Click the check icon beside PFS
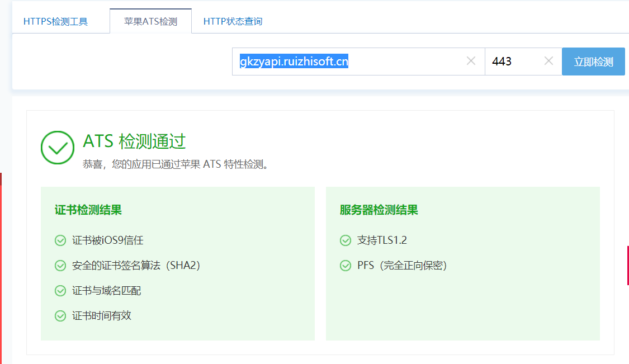Image resolution: width=629 pixels, height=364 pixels. click(x=346, y=266)
